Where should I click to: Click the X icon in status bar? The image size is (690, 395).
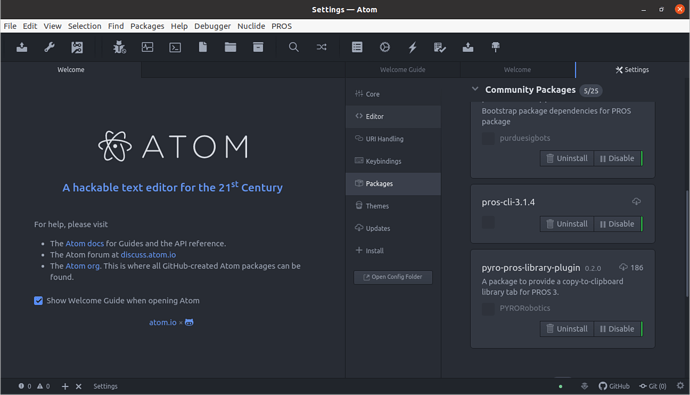pyautogui.click(x=78, y=386)
